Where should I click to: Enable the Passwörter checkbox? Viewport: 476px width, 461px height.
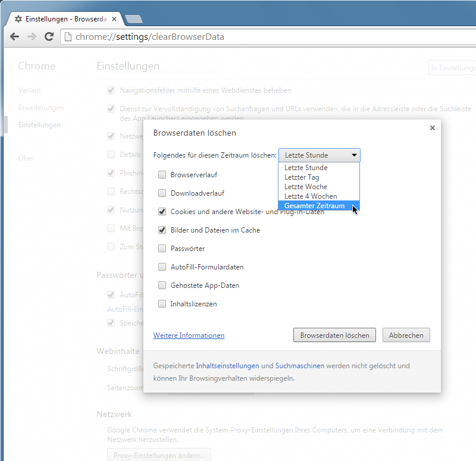(162, 249)
